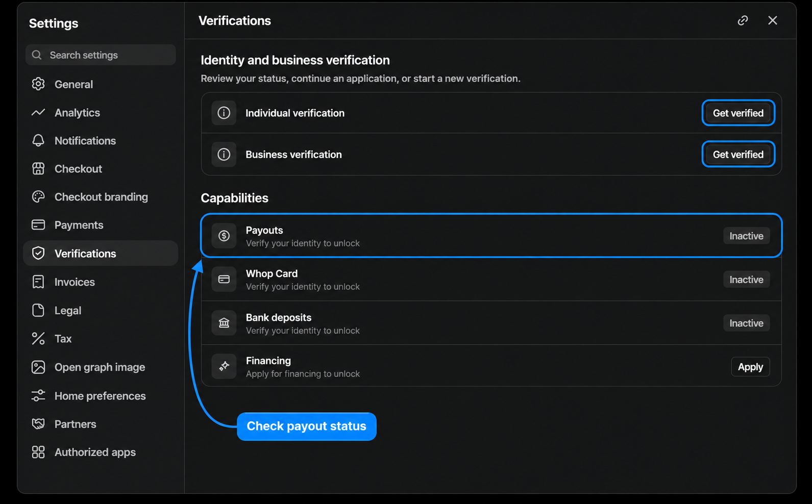Select the Verifications menu item
This screenshot has height=504, width=812.
pos(101,253)
